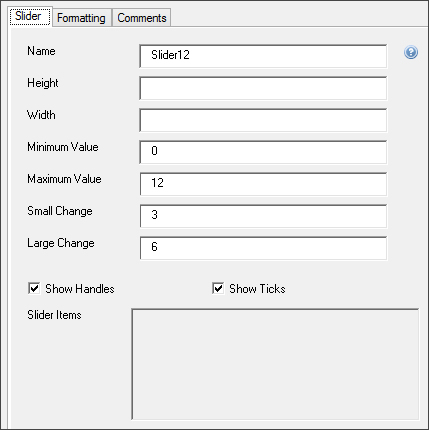
Task: Click into the empty Width field
Action: 263,120
